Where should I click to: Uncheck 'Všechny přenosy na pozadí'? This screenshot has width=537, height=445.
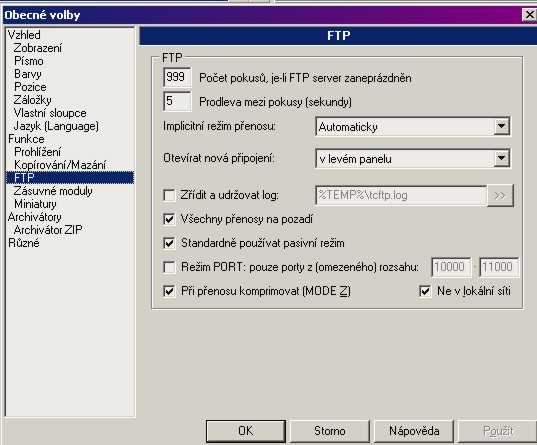(169, 219)
